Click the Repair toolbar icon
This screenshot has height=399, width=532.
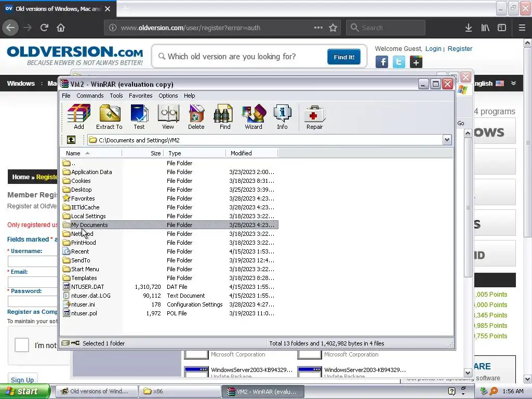(314, 117)
